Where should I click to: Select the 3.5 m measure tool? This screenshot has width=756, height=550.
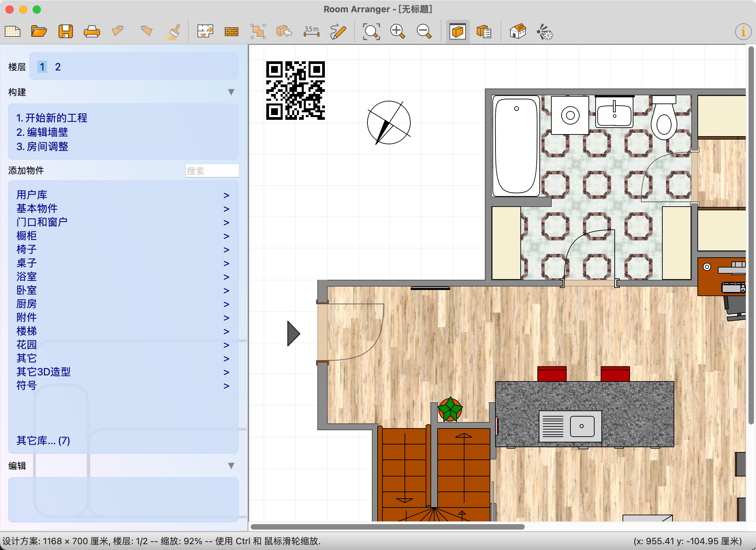pyautogui.click(x=312, y=32)
